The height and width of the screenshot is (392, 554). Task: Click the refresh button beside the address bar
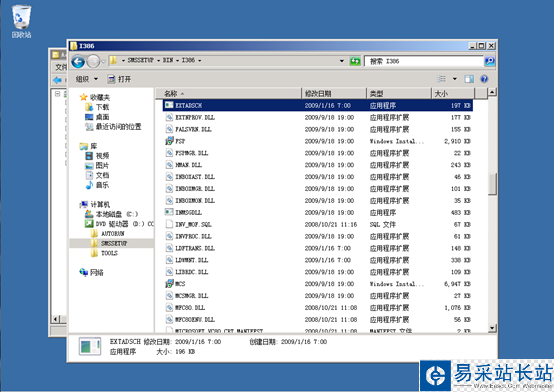355,61
